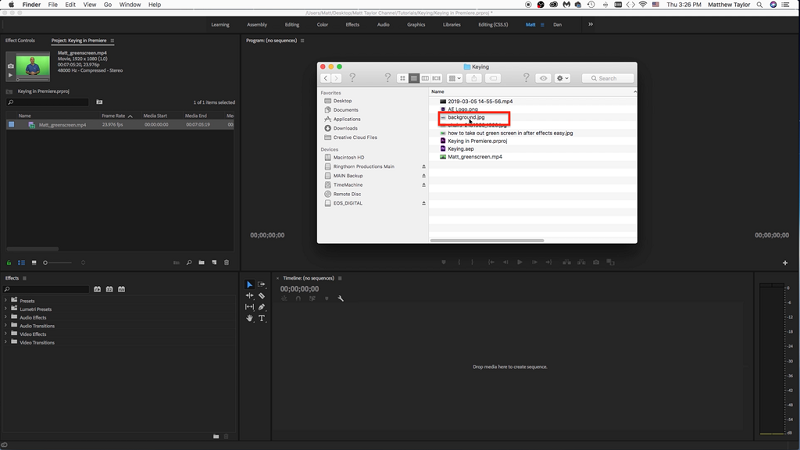Click the Timeline wrench settings icon

pyautogui.click(x=340, y=298)
